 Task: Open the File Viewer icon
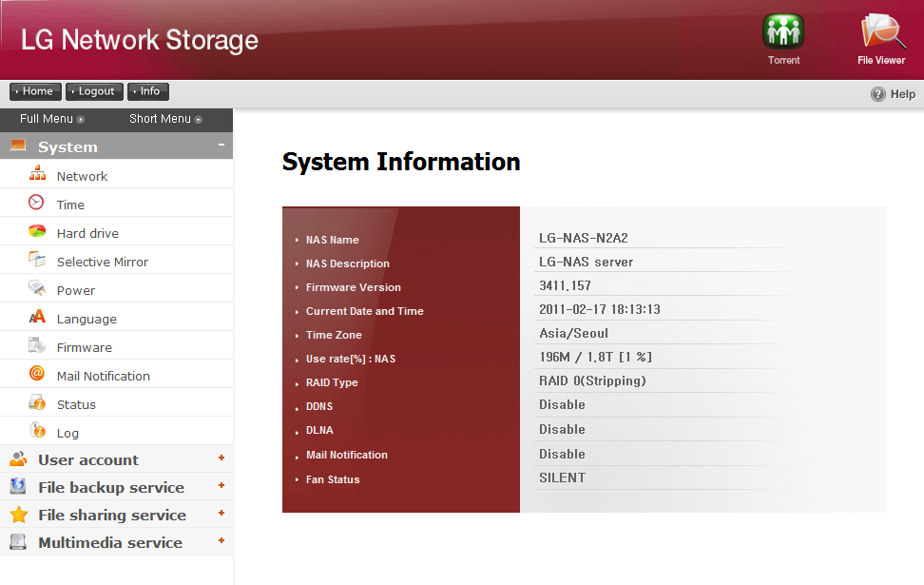882,31
